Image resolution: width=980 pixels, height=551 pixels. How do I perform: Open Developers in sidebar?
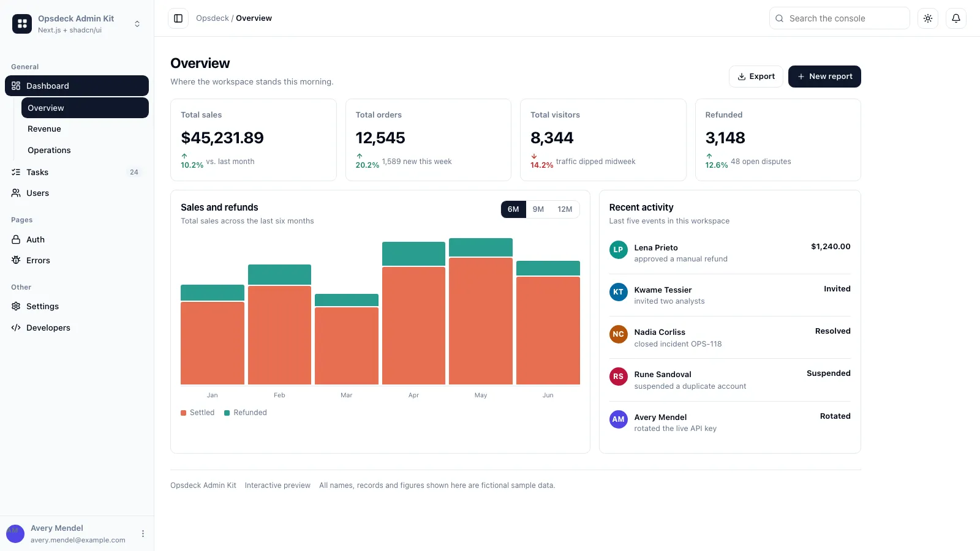(x=77, y=328)
